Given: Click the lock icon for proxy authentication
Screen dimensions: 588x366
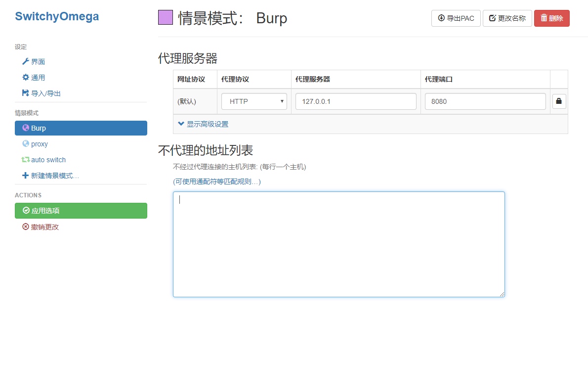Looking at the screenshot, I should [559, 101].
